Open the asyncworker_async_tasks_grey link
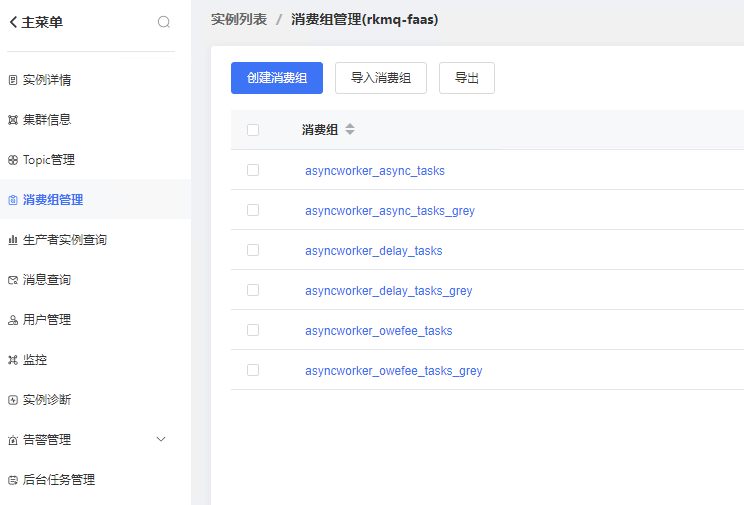This screenshot has width=744, height=505. [390, 211]
